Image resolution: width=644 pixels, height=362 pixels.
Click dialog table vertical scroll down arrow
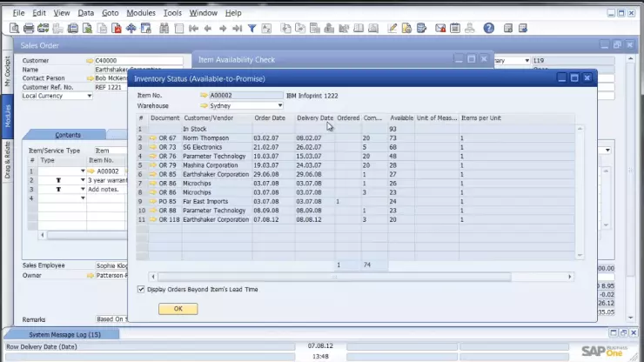pyautogui.click(x=580, y=255)
